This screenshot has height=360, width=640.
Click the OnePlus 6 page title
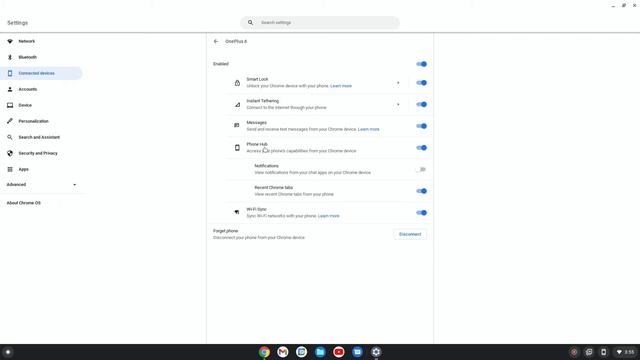(236, 41)
